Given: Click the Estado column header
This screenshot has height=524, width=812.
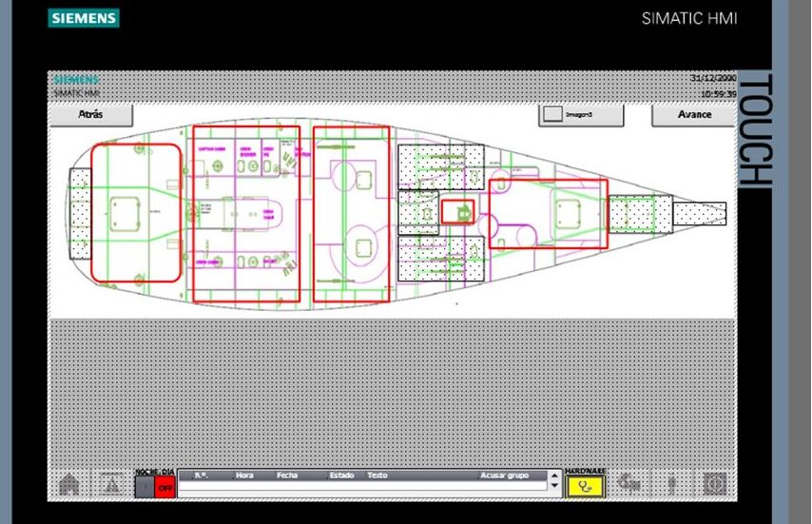Looking at the screenshot, I should pyautogui.click(x=341, y=475).
